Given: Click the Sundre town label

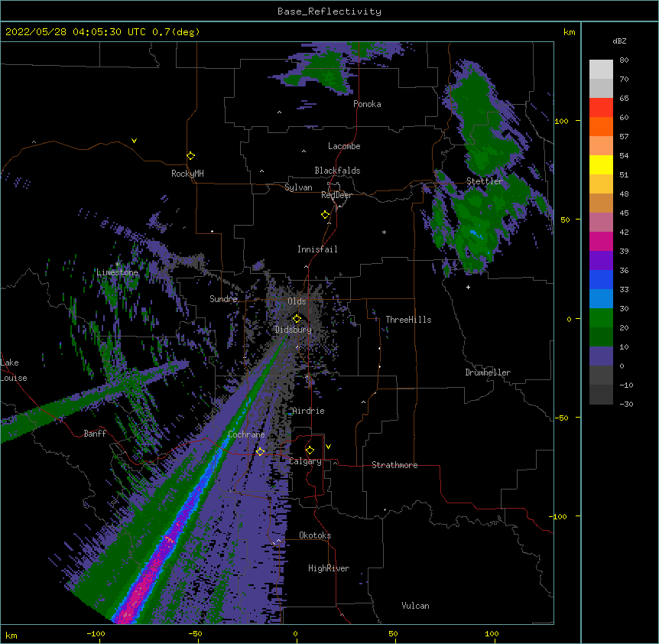Looking at the screenshot, I should [223, 299].
